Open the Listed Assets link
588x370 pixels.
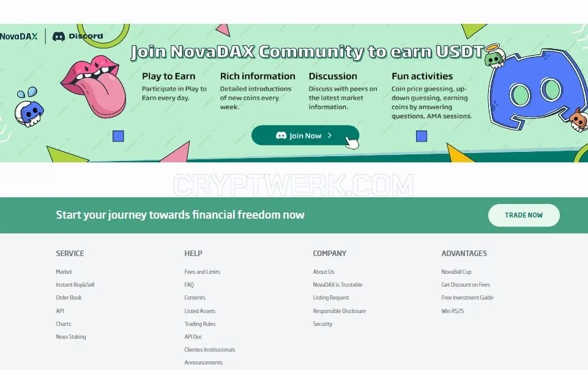tap(199, 311)
